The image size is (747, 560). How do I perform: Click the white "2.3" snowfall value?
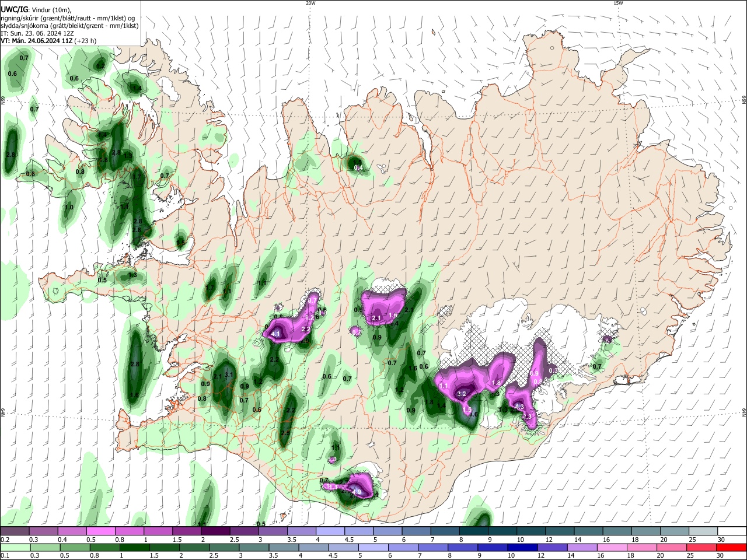point(527,417)
